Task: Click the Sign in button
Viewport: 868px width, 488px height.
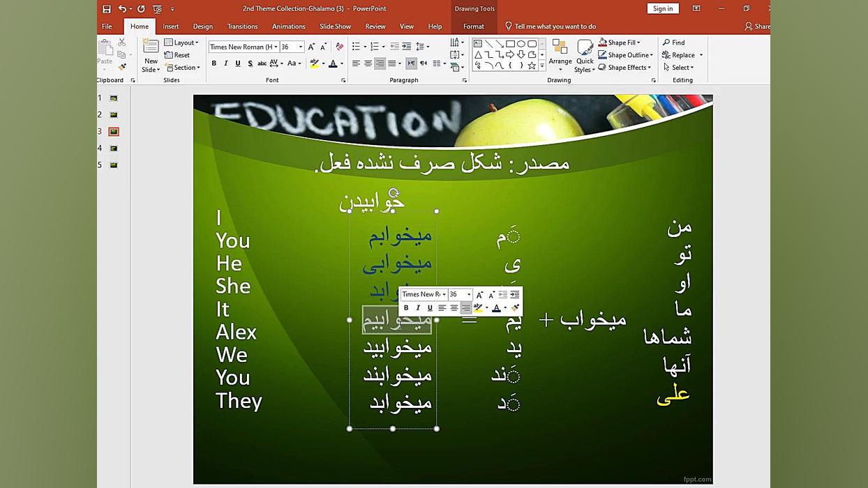Action: 663,8
